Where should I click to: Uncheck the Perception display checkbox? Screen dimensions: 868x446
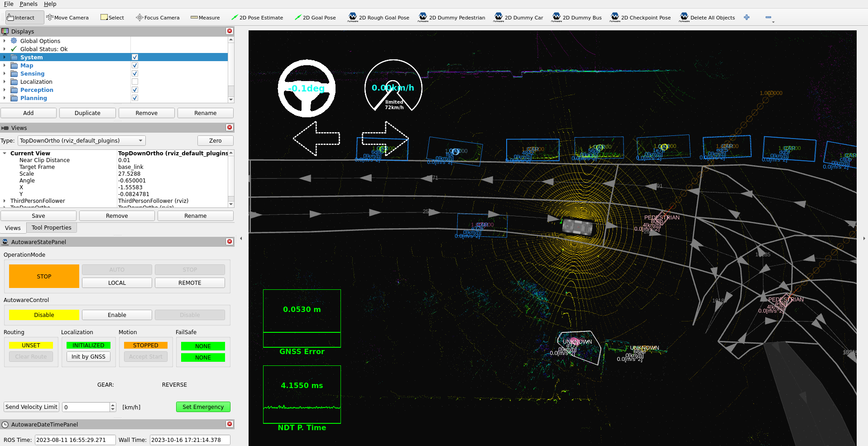135,90
